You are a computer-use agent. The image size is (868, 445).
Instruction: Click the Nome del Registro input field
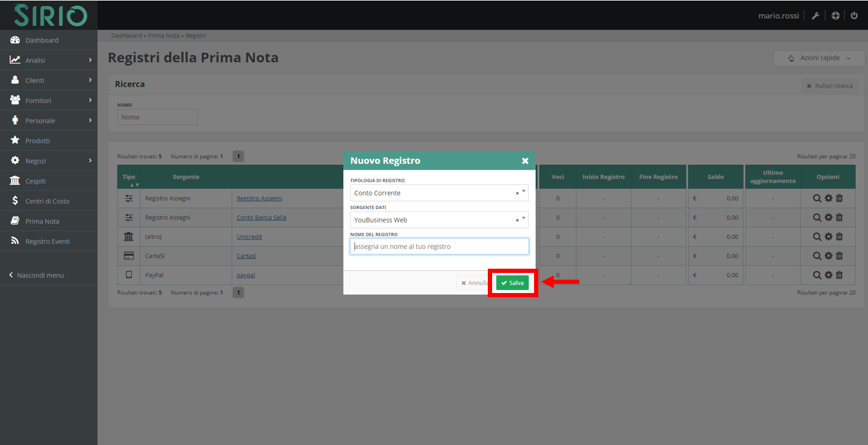pyautogui.click(x=439, y=246)
